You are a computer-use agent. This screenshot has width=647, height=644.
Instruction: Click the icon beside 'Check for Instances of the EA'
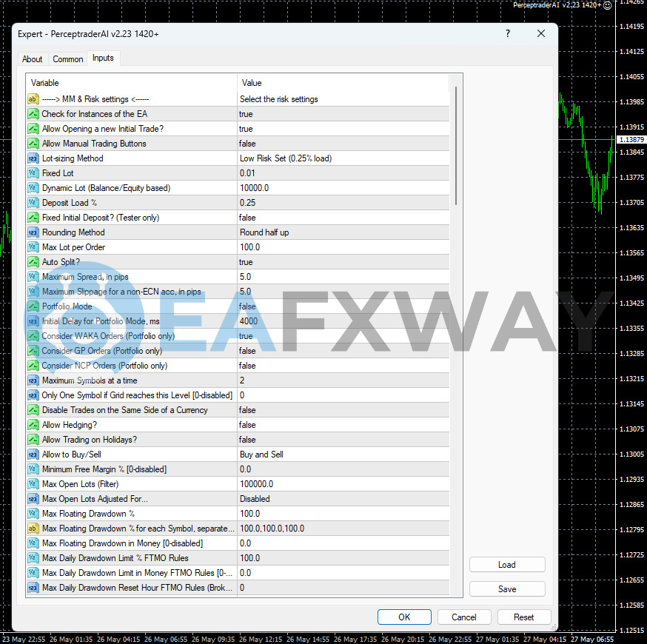click(33, 114)
